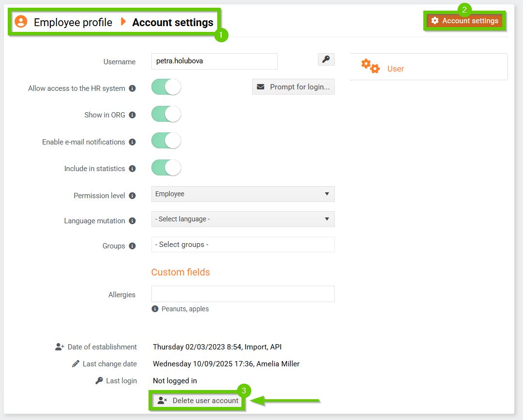The width and height of the screenshot is (523, 420).
Task: Click info icon beside Enable e-mail notifications
Action: 132,142
